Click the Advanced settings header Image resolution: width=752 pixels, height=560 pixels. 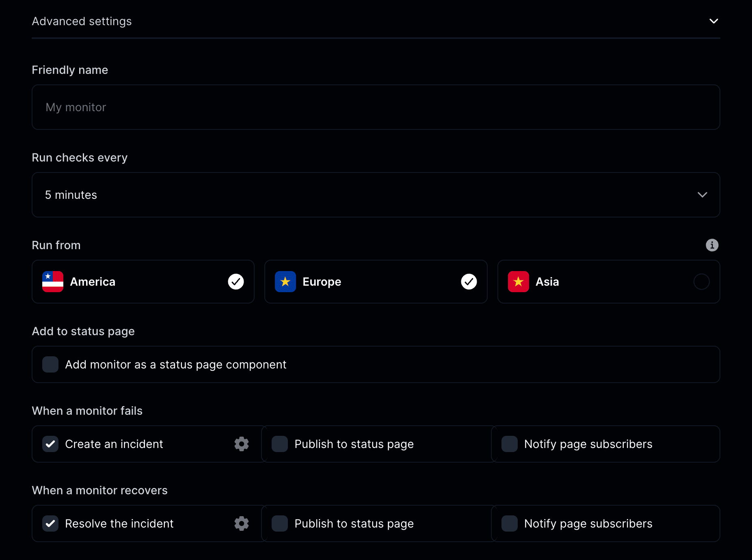click(82, 21)
